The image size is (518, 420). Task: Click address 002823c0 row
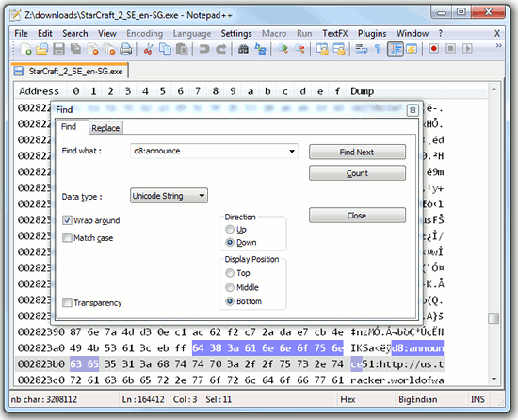(230, 380)
